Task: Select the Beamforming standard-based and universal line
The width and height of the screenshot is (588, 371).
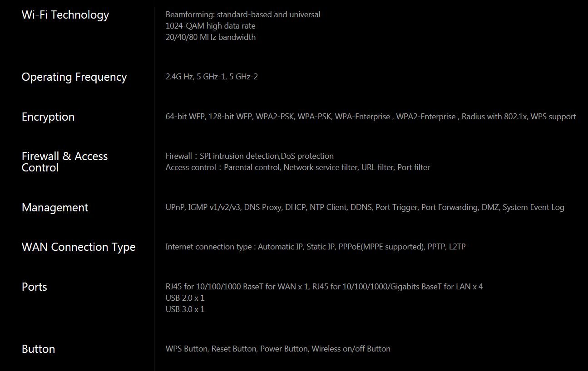Action: coord(243,15)
